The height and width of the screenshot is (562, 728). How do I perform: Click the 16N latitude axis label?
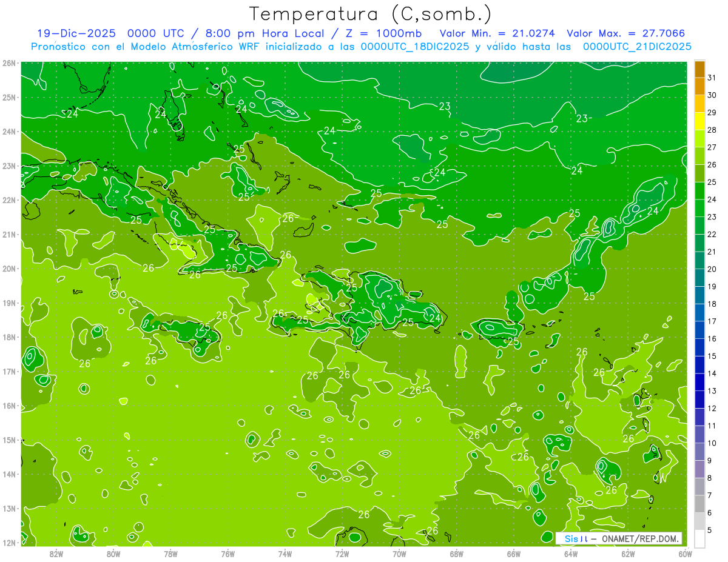[8, 406]
